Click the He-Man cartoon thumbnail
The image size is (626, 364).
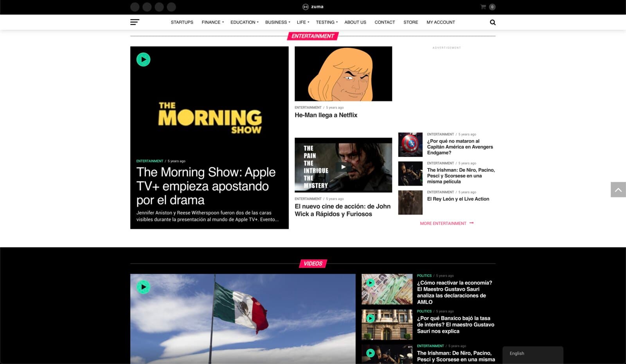(x=343, y=74)
